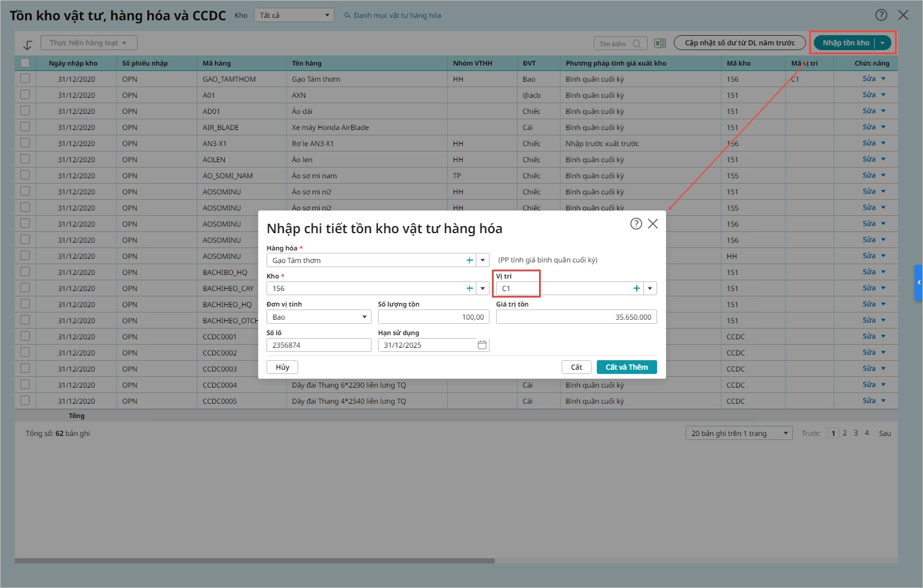Viewport: 923px width, 588px height.
Task: Click the page help icon at top right
Action: pyautogui.click(x=881, y=15)
